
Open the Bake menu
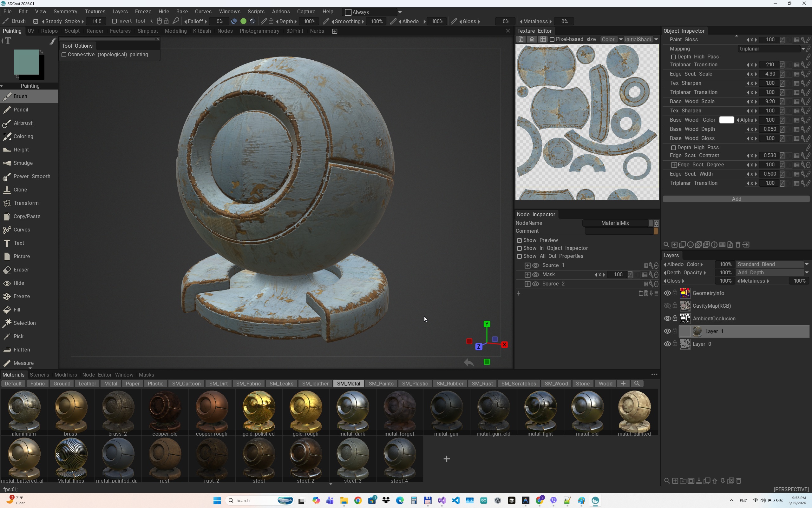tap(182, 12)
